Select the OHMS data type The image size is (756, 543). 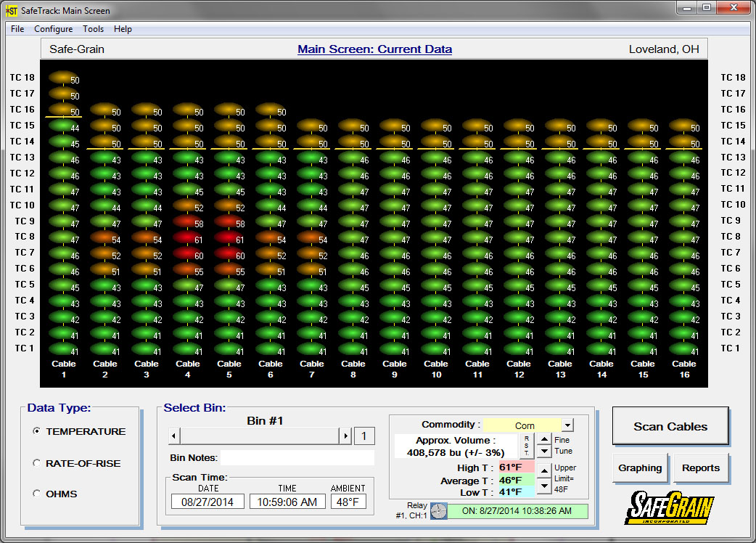(x=36, y=494)
